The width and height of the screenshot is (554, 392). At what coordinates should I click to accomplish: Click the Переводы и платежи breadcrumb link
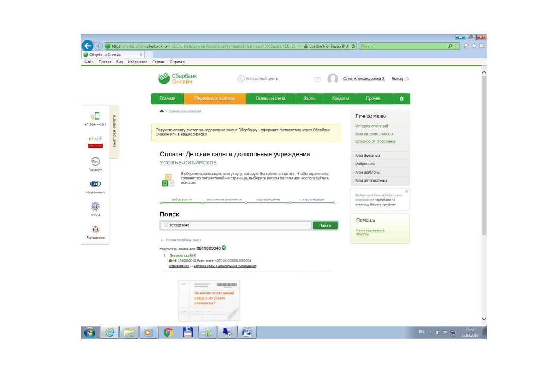pos(185,111)
